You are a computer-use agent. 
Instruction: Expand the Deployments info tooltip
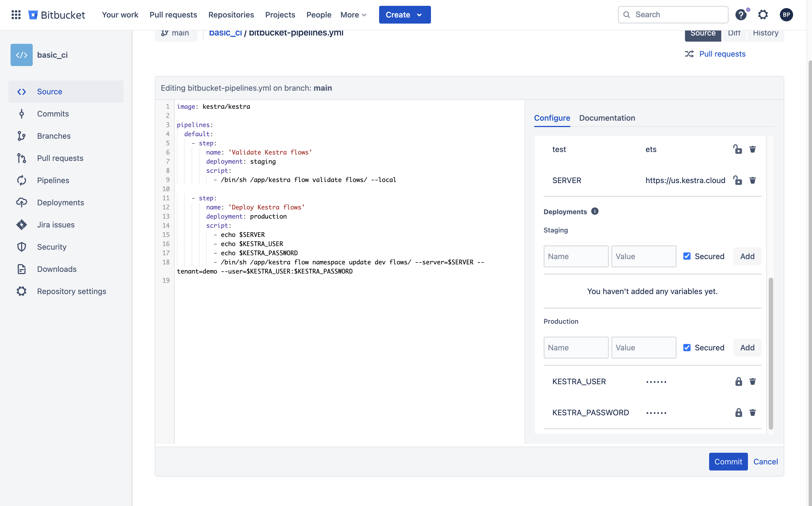[595, 212]
